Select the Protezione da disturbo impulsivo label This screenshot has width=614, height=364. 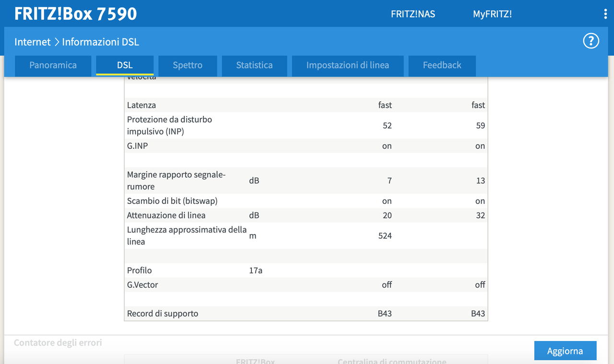click(x=169, y=125)
